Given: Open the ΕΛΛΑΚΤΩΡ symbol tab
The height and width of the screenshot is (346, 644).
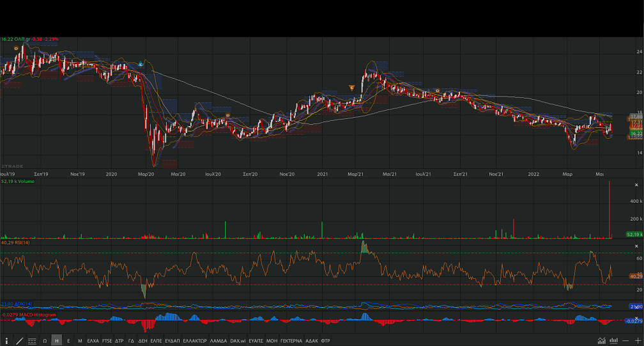Looking at the screenshot, I should tap(195, 341).
